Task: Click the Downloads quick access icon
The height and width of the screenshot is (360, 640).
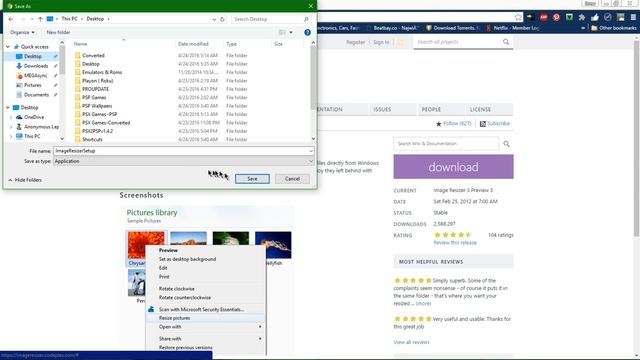Action: coord(19,66)
